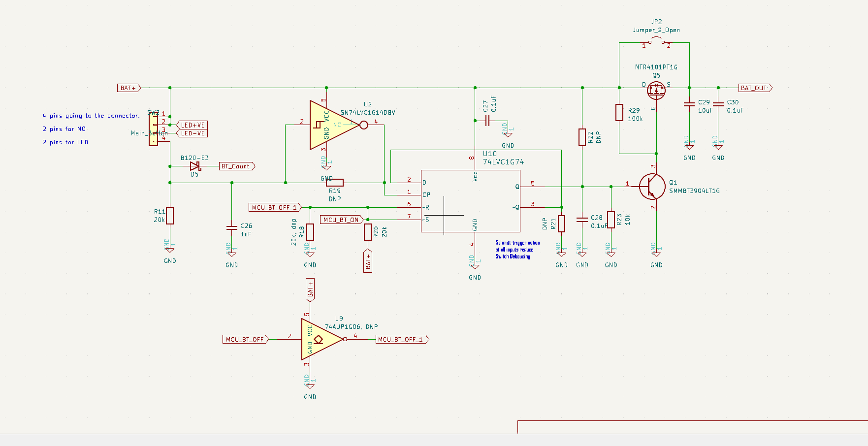
Task: Click the SMMBT3904LT1G value text
Action: (x=694, y=191)
